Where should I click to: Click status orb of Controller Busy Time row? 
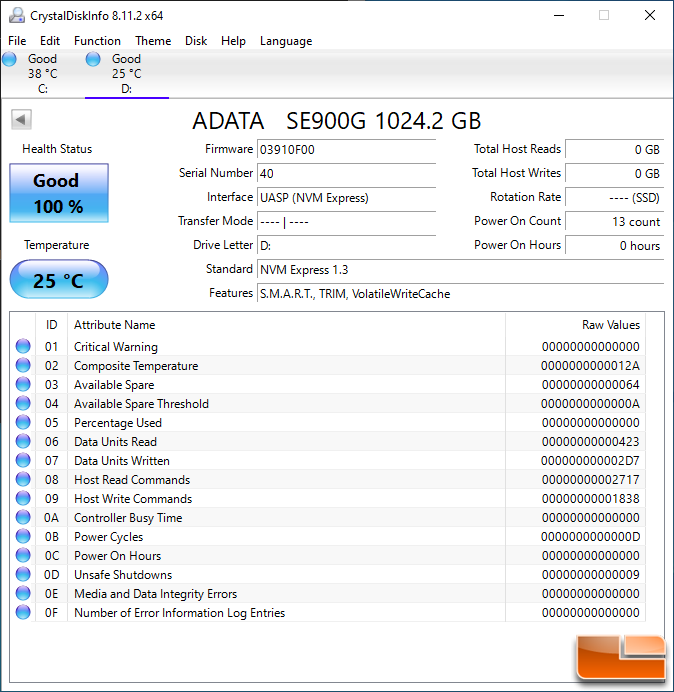pyautogui.click(x=23, y=517)
